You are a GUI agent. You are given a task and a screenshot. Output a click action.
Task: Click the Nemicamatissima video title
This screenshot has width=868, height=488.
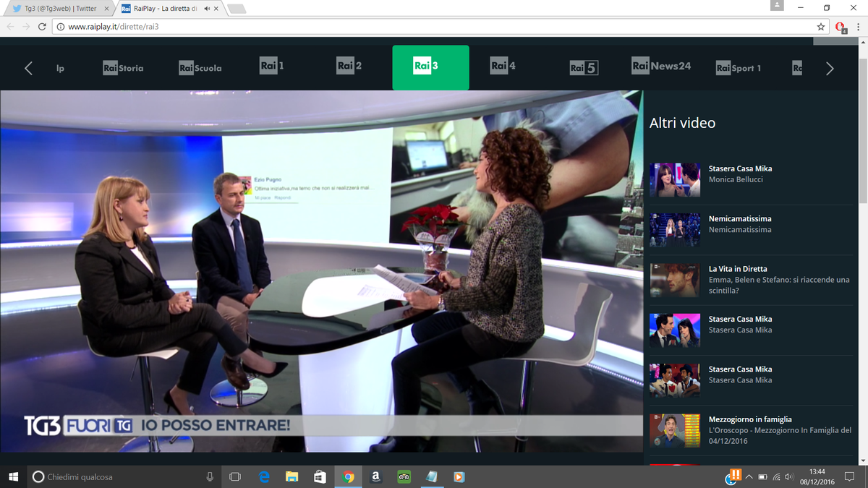click(740, 218)
